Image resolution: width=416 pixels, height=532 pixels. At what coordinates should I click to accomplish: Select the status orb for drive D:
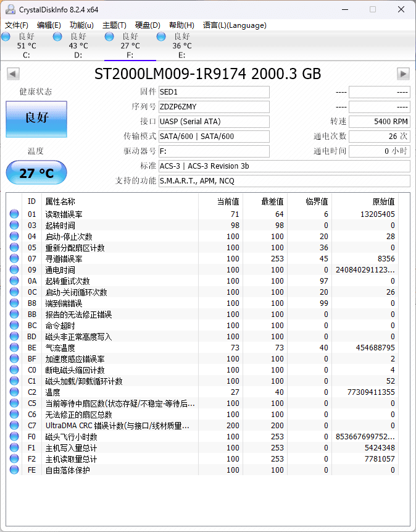[57, 36]
